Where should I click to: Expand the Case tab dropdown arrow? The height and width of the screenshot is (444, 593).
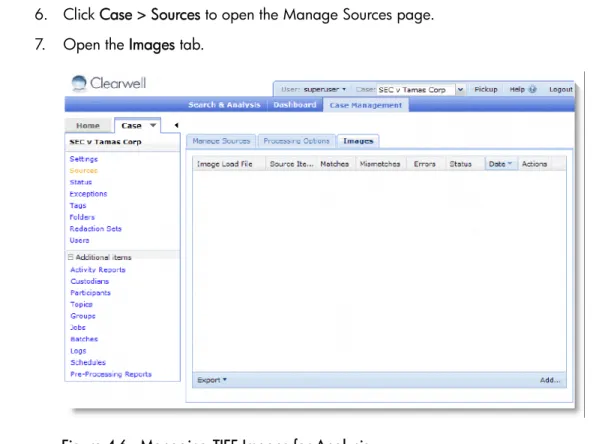(x=153, y=125)
